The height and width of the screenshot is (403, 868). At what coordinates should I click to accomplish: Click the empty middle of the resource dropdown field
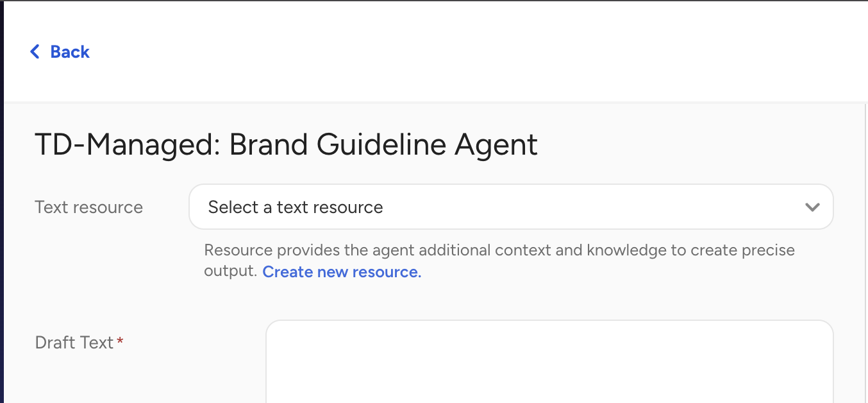pyautogui.click(x=577, y=207)
